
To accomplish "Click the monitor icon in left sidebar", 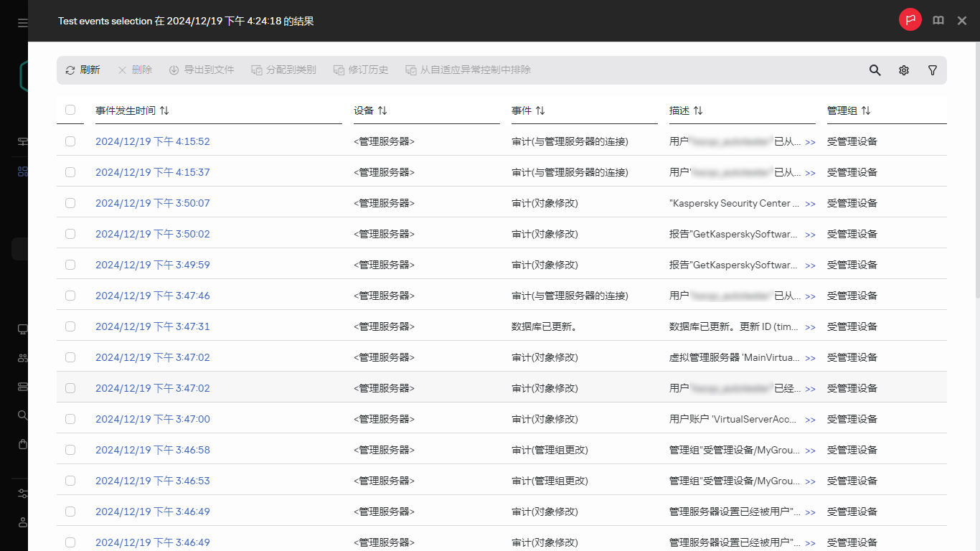I will coord(23,329).
